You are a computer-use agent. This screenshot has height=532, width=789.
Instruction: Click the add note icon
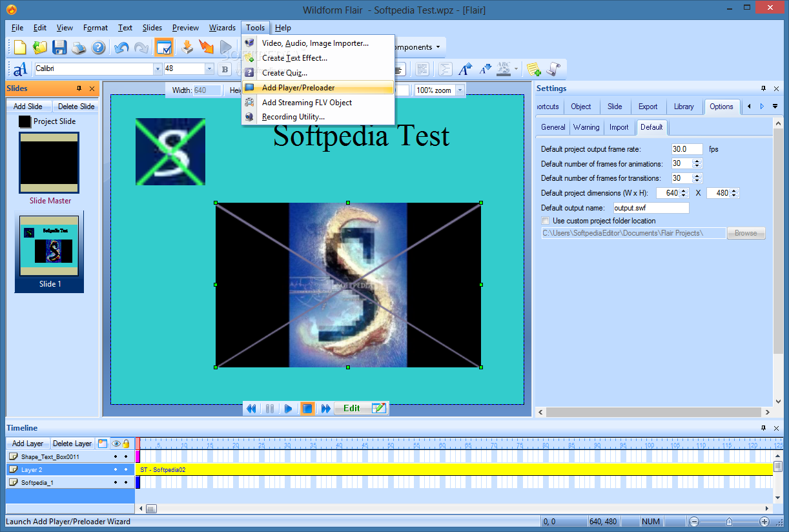[x=533, y=68]
